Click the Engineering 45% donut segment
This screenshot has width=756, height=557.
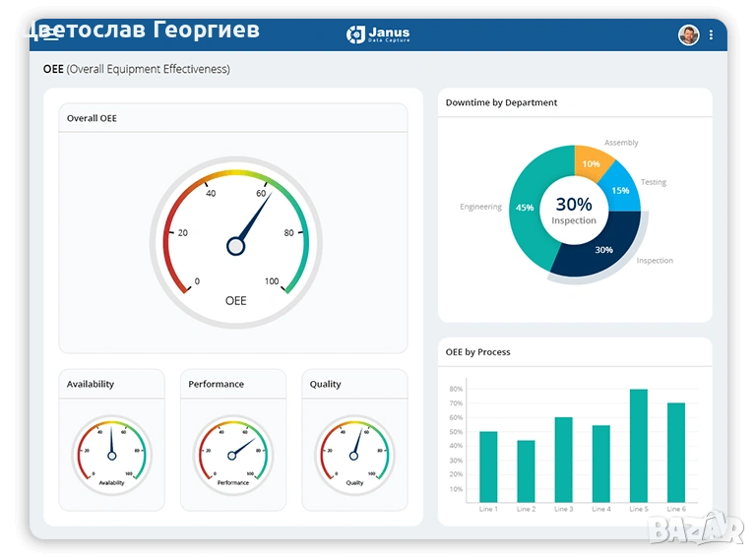(x=526, y=208)
